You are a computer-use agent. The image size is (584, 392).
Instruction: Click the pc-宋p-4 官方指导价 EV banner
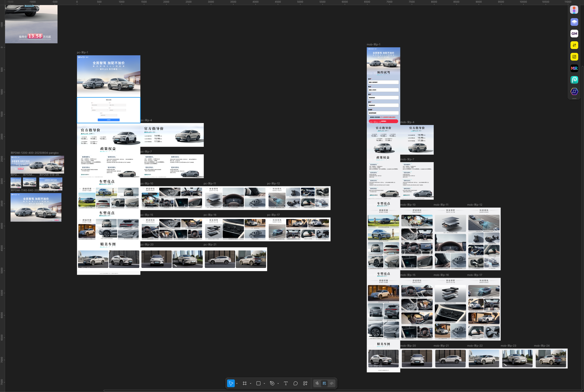point(172,135)
